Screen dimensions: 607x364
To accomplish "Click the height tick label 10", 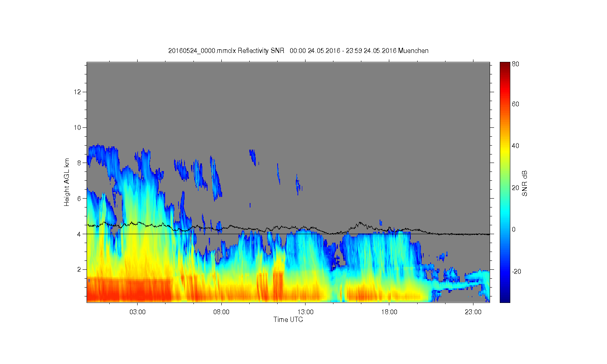I will tap(78, 127).
